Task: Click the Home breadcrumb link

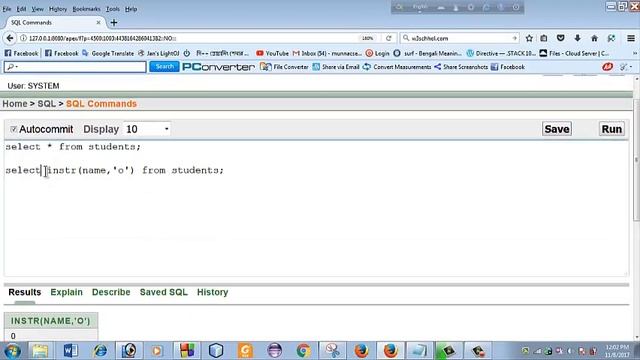Action: click(15, 104)
